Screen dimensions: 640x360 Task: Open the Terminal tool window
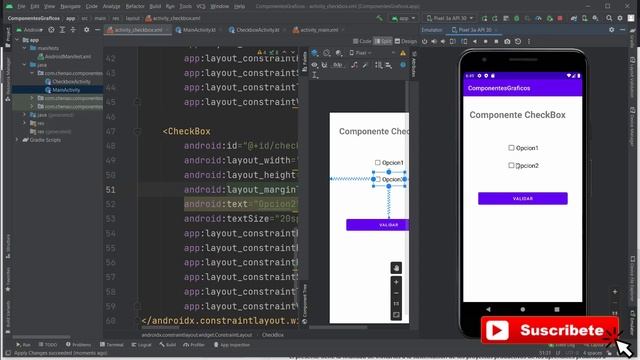[x=111, y=345]
